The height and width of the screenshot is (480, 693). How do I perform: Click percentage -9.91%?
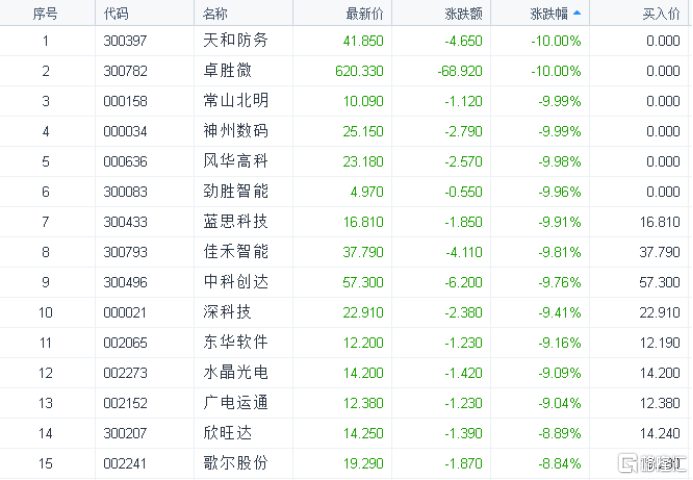[x=560, y=222]
